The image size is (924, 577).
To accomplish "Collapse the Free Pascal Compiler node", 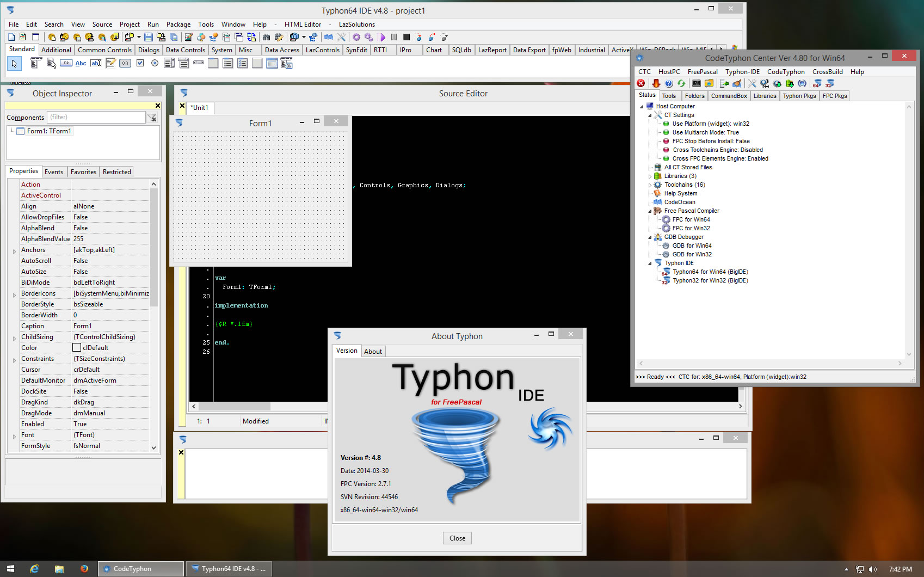I will coord(650,211).
